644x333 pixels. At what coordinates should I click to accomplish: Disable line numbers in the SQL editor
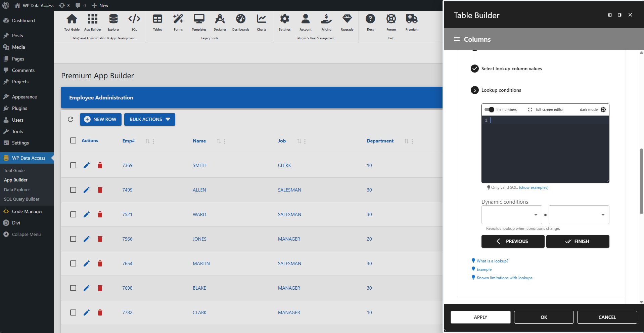click(x=490, y=110)
